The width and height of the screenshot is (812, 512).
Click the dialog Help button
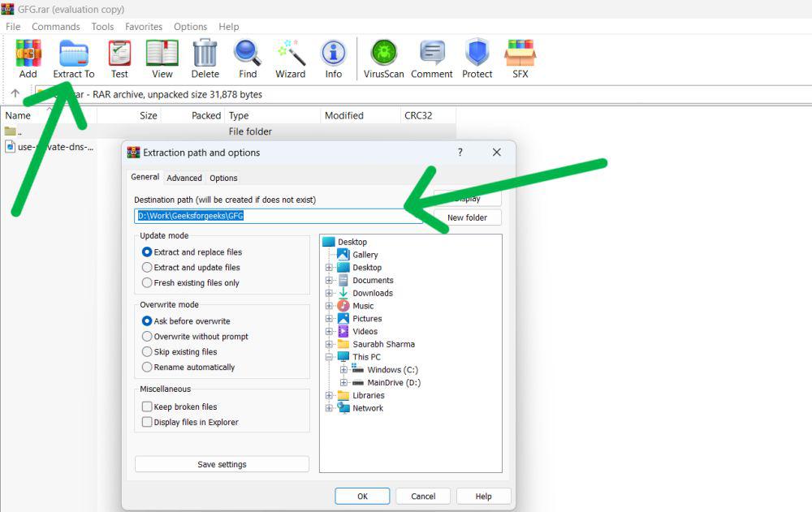[484, 496]
